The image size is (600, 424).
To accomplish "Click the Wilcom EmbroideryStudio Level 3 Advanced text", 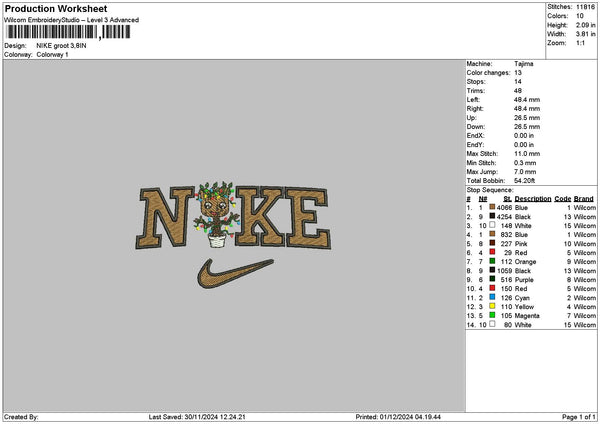I will (72, 20).
